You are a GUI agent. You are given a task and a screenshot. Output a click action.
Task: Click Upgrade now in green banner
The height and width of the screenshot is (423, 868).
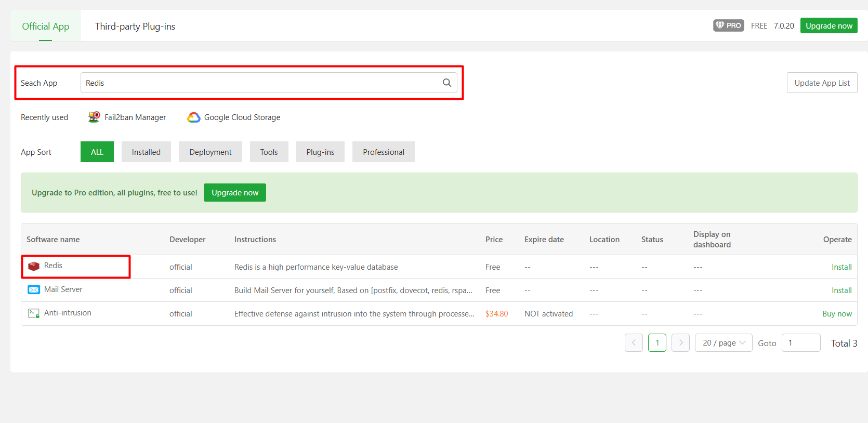235,192
